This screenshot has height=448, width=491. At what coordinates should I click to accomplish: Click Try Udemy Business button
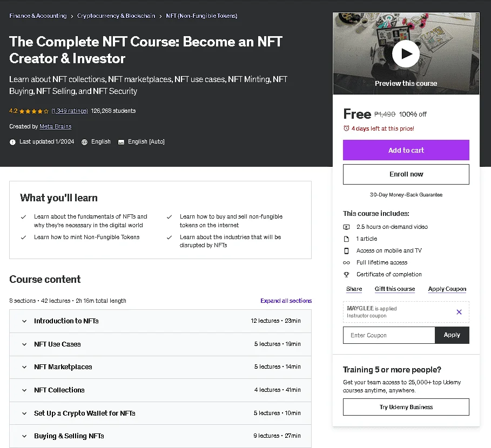pos(406,407)
